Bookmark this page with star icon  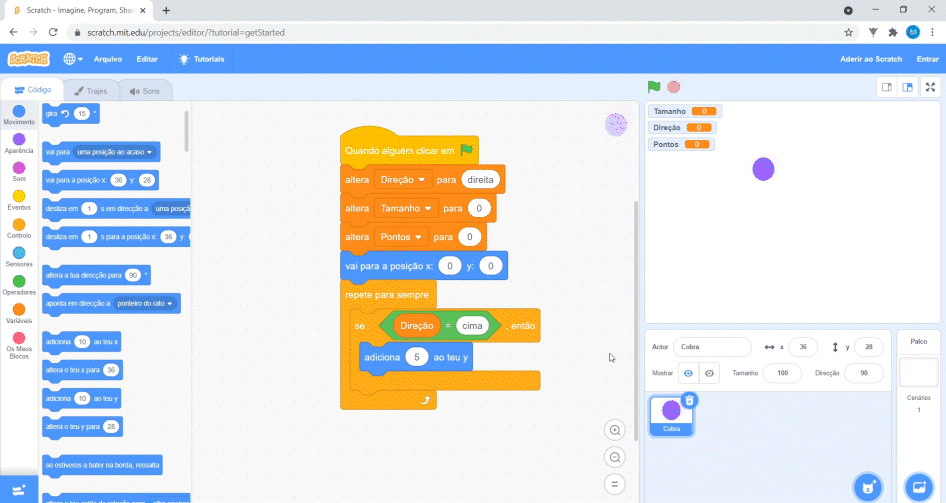[x=848, y=33]
